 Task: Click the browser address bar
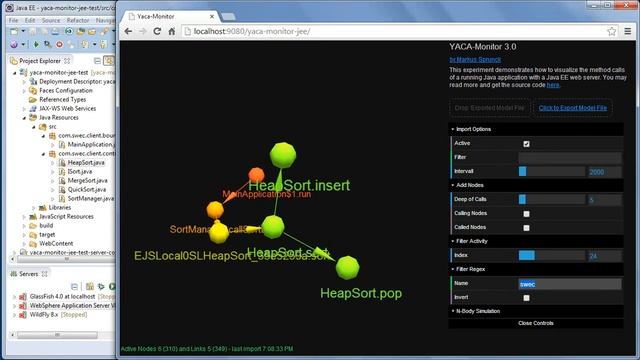click(x=398, y=31)
